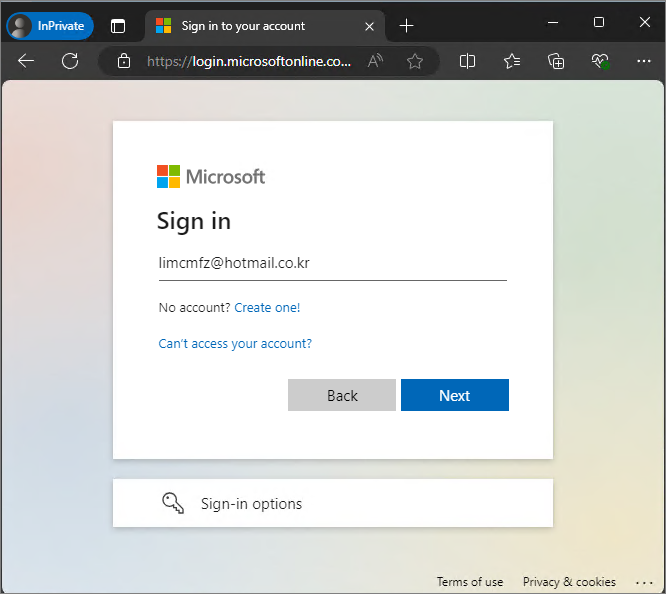
Task: Close the Sign in to your account tab
Action: [x=370, y=26]
